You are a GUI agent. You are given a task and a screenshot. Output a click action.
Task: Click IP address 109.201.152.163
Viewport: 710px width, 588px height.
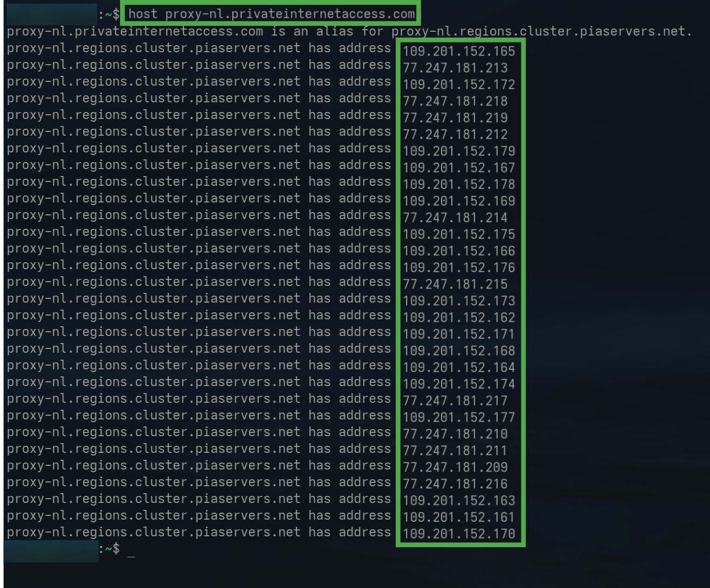click(459, 502)
